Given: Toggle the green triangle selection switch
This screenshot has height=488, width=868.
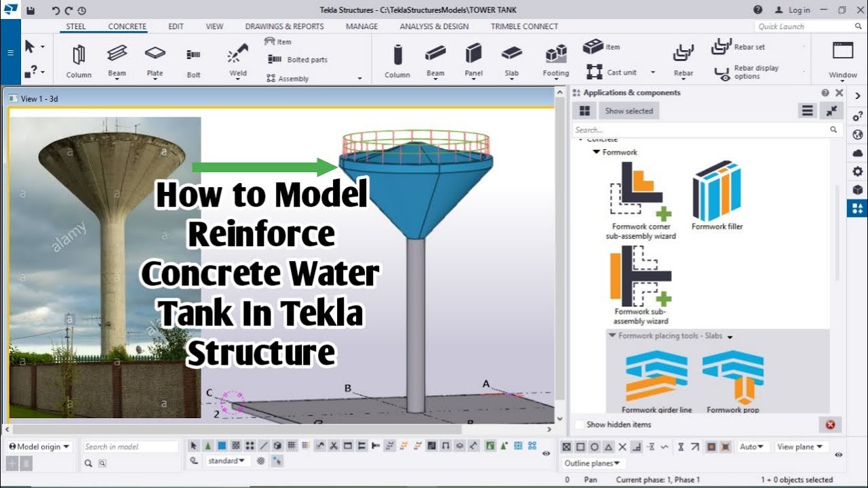Looking at the screenshot, I should pyautogui.click(x=208, y=446).
